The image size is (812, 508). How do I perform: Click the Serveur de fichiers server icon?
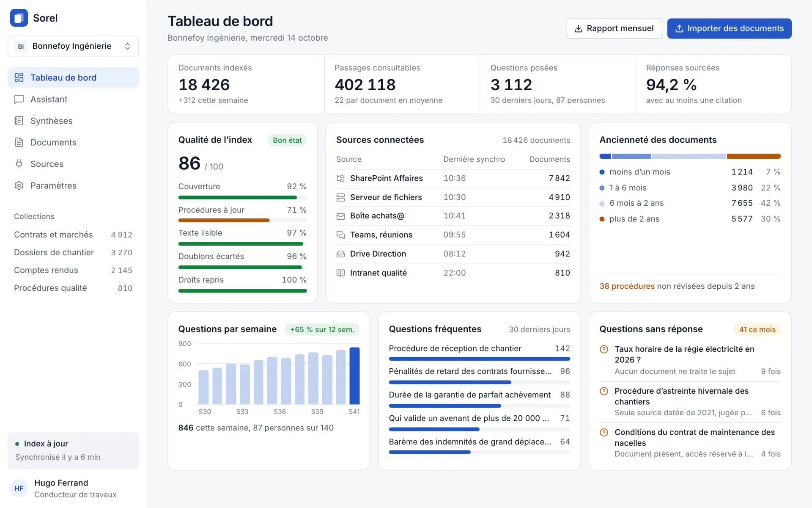pyautogui.click(x=340, y=197)
